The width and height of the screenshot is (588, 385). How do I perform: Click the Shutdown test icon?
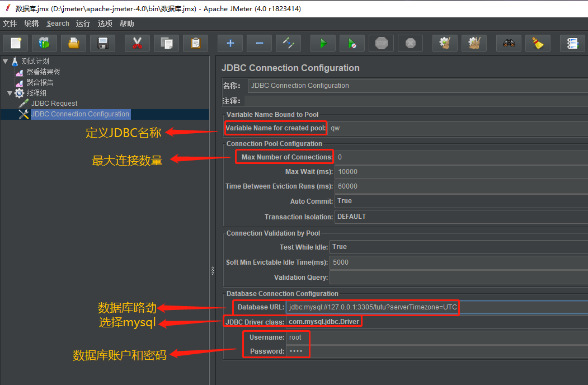[x=410, y=43]
